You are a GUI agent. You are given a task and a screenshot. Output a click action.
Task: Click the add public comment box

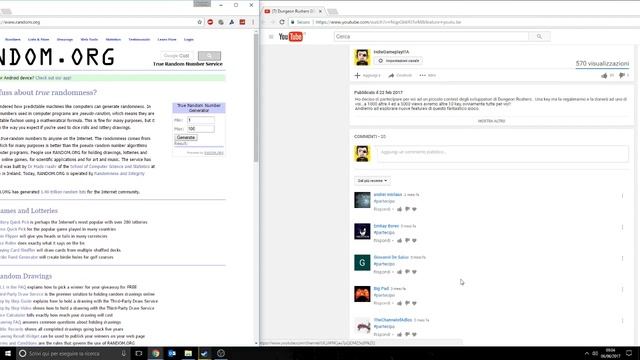coord(502,153)
